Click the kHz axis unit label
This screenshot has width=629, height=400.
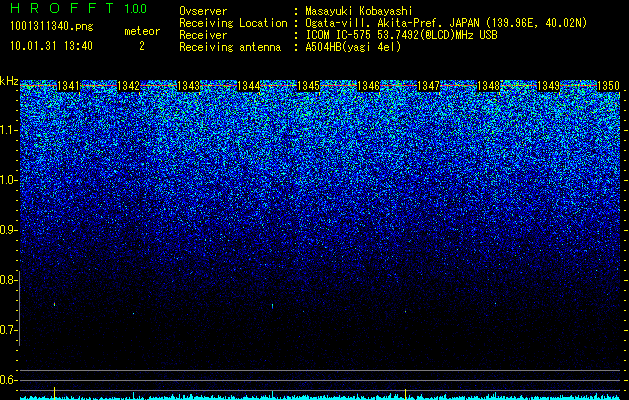tap(9, 81)
